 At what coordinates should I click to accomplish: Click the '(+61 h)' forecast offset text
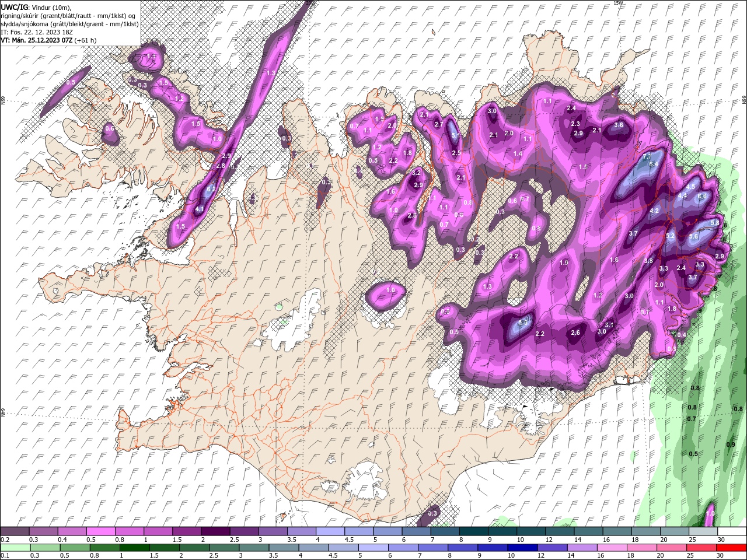point(85,40)
